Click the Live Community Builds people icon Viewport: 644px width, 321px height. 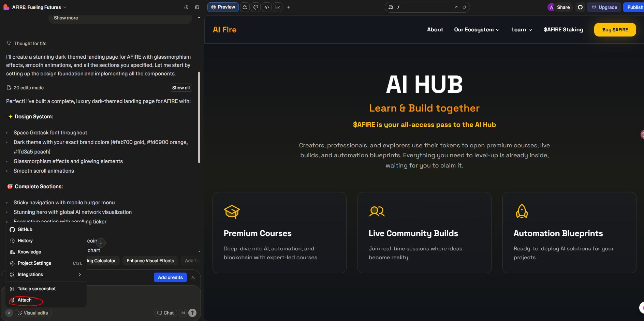coord(377,211)
